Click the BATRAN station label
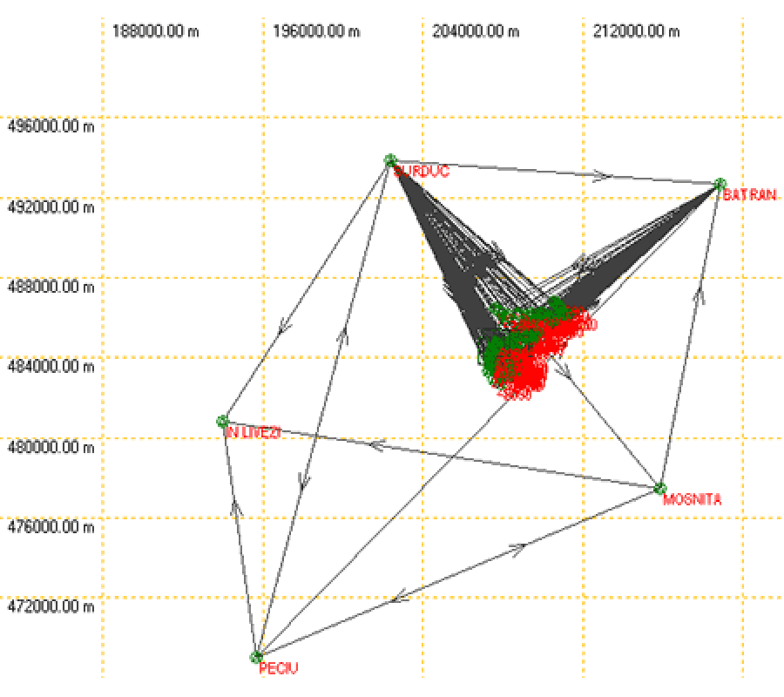This screenshot has width=784, height=697. tap(749, 195)
